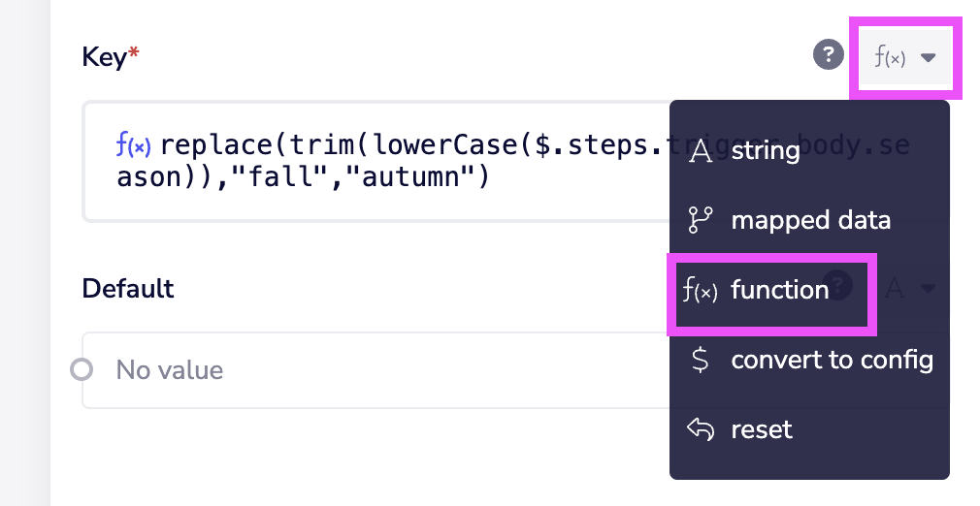The height and width of the screenshot is (506, 980).
Task: Click the help icon next to Key
Action: (828, 56)
